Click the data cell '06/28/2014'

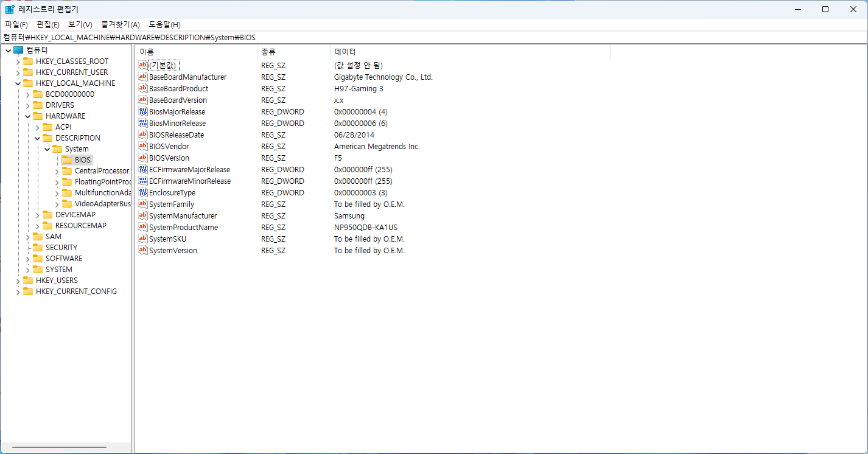click(x=354, y=134)
